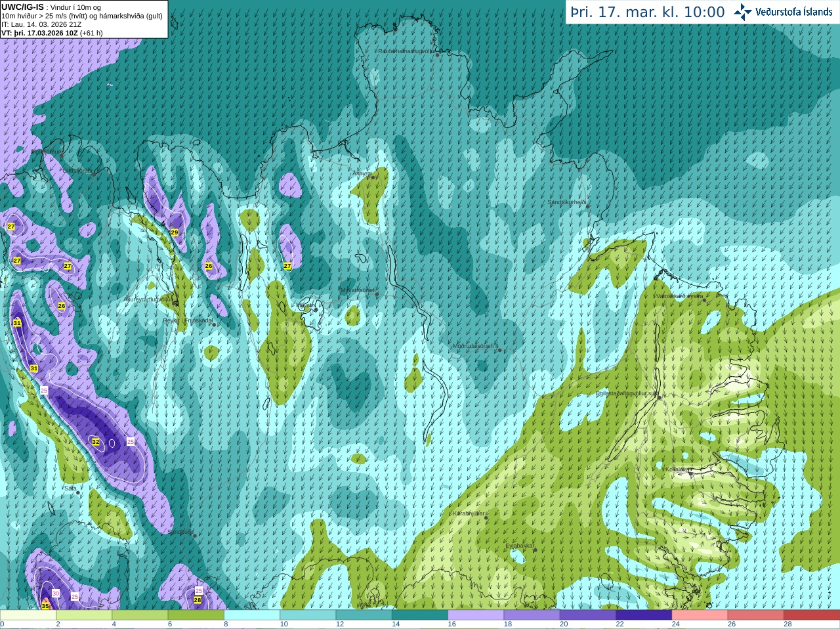
Task: Click the Mývatnsöræfi station label
Action: pos(358,290)
